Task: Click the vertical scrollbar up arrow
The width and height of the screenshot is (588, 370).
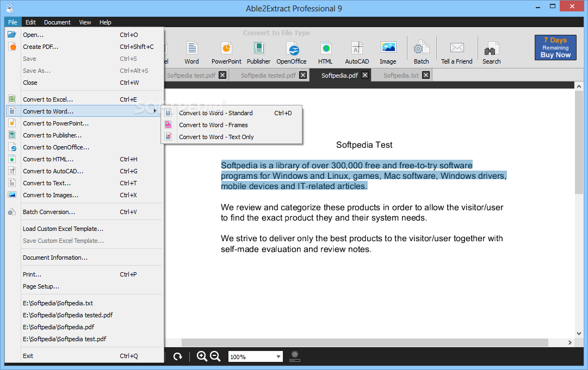Action: click(x=579, y=86)
